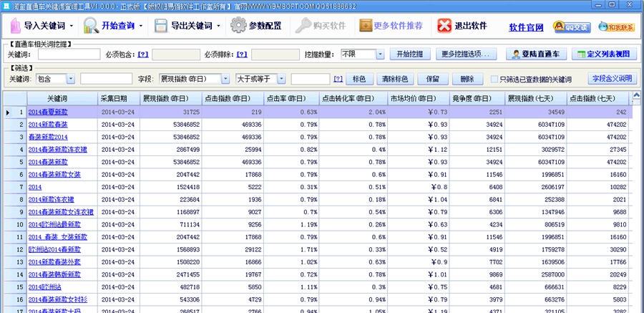Click the 导入关键词 import icon
This screenshot has height=313, width=644.
click(16, 26)
